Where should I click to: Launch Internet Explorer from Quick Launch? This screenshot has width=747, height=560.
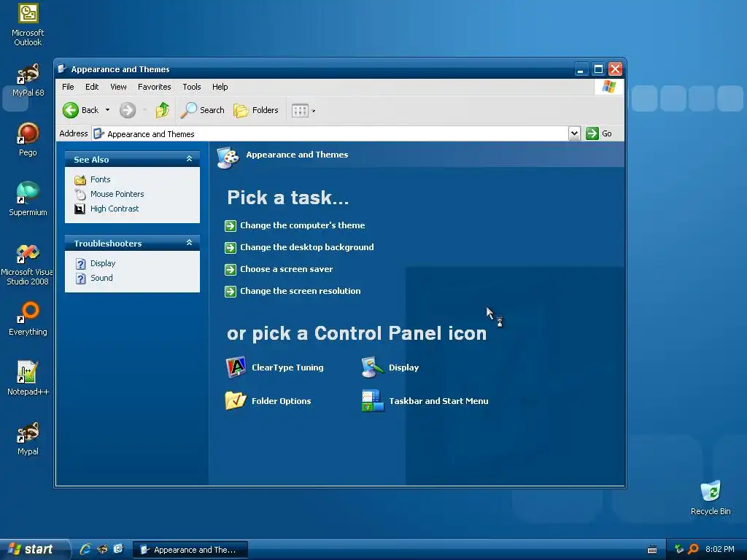[85, 549]
